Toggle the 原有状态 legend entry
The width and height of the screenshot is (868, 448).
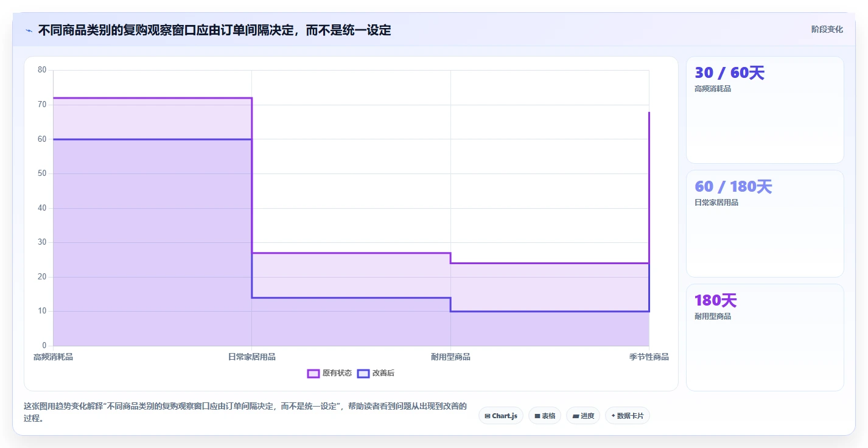coord(329,373)
